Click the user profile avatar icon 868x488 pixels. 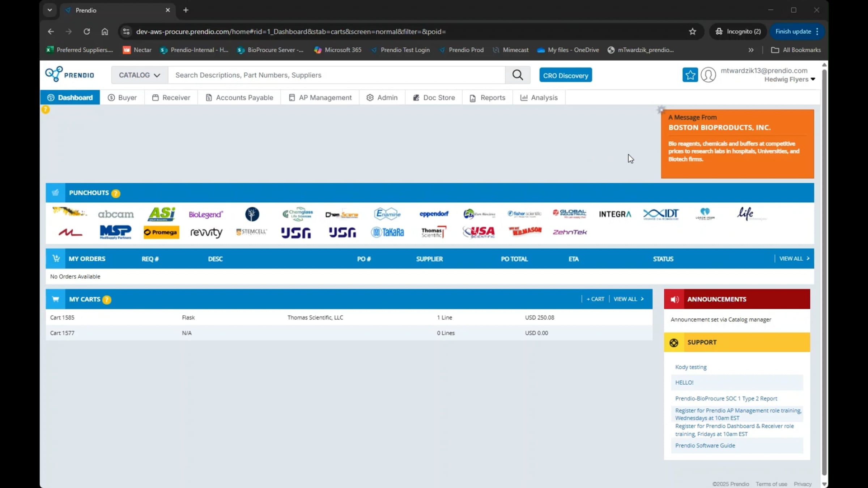[708, 75]
